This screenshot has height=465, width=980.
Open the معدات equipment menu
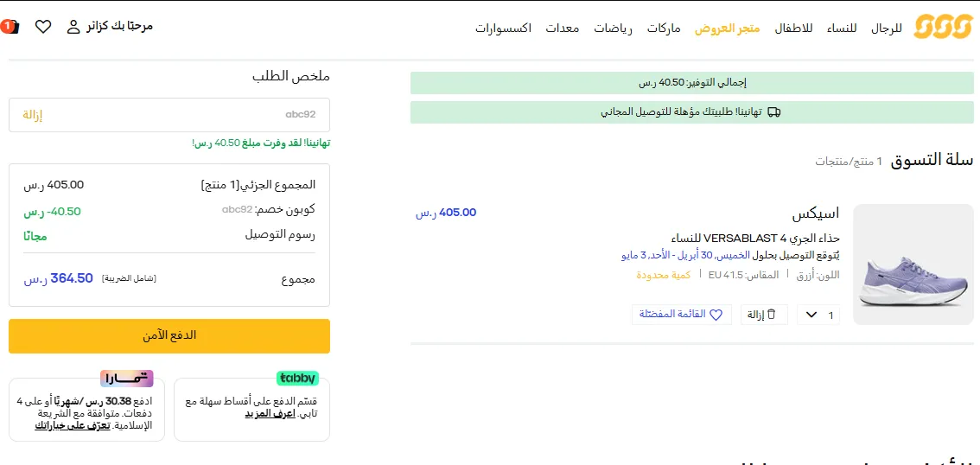click(x=563, y=29)
